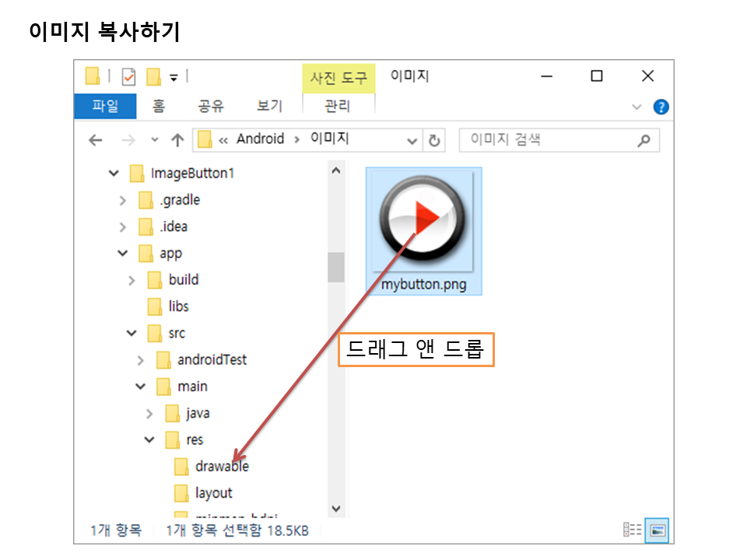Select the drawable folder in tree

point(221,467)
